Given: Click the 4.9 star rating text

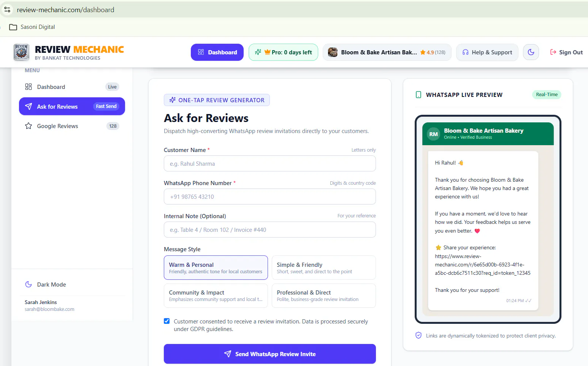Looking at the screenshot, I should (x=430, y=52).
